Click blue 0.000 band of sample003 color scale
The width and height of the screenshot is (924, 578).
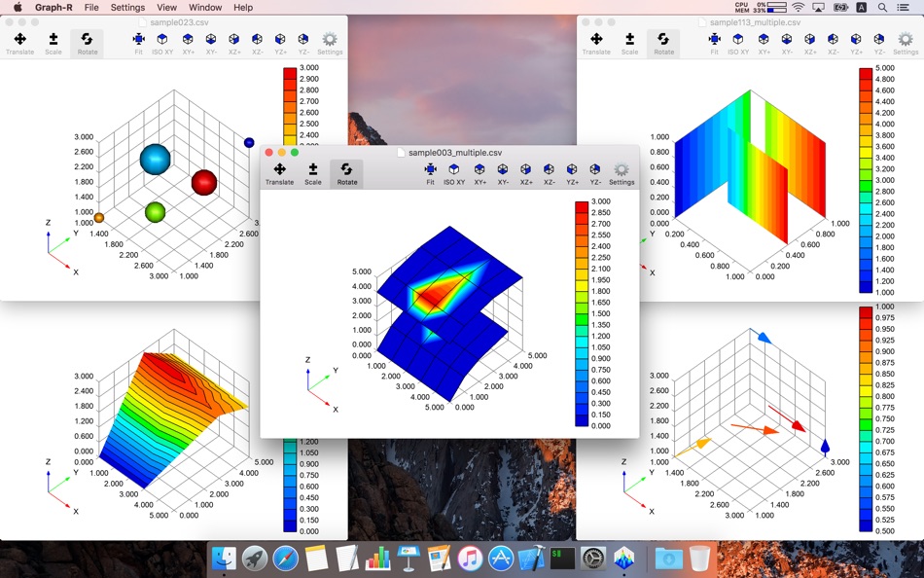tap(582, 420)
